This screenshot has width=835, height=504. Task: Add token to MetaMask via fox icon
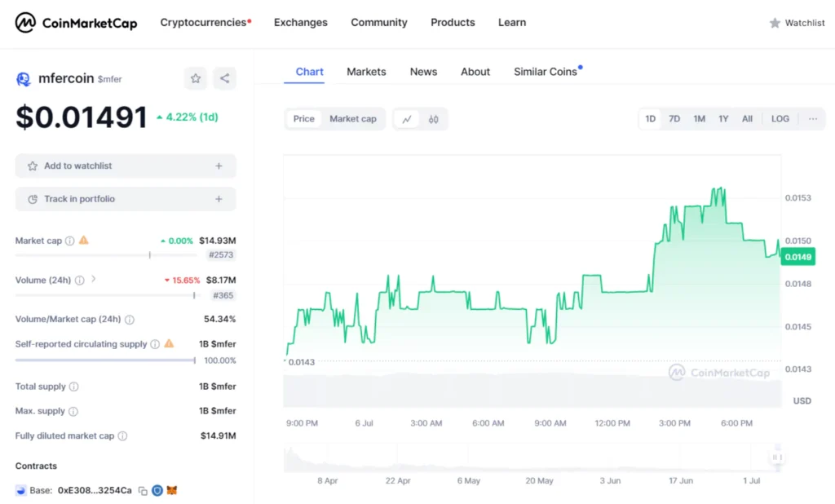coord(172,490)
